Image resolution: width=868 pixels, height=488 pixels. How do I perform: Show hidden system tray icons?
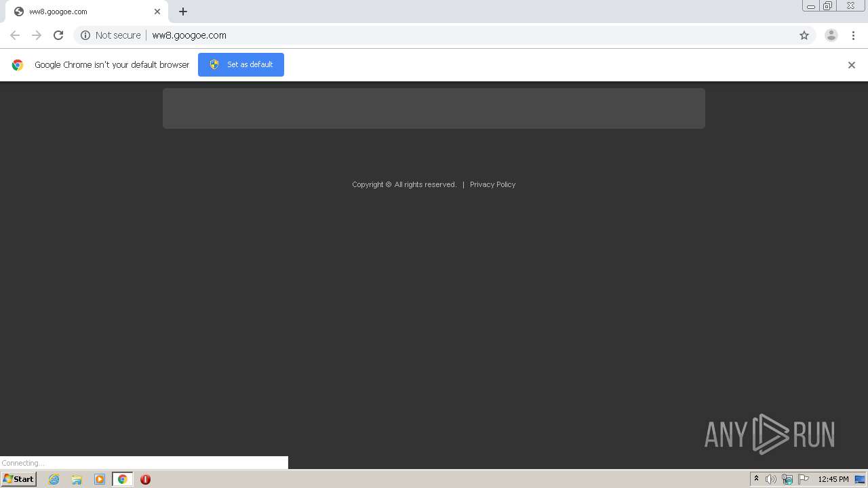(757, 479)
